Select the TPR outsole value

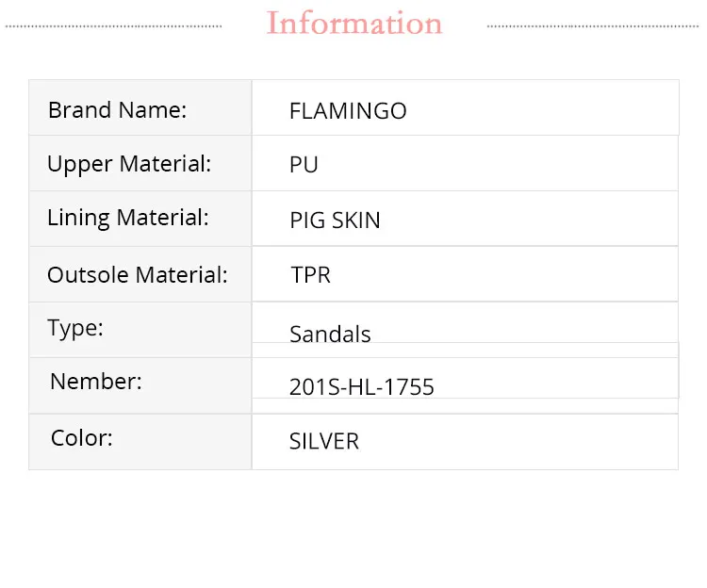310,275
